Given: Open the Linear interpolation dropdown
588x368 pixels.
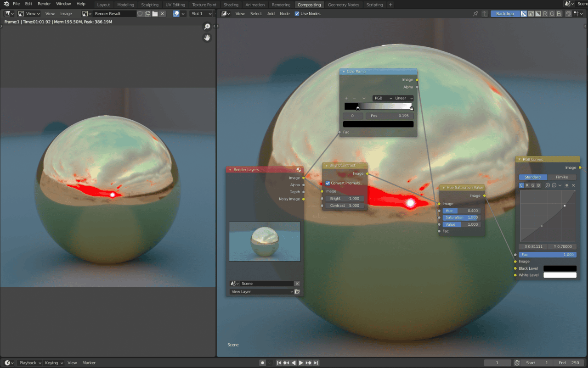Looking at the screenshot, I should pos(402,98).
